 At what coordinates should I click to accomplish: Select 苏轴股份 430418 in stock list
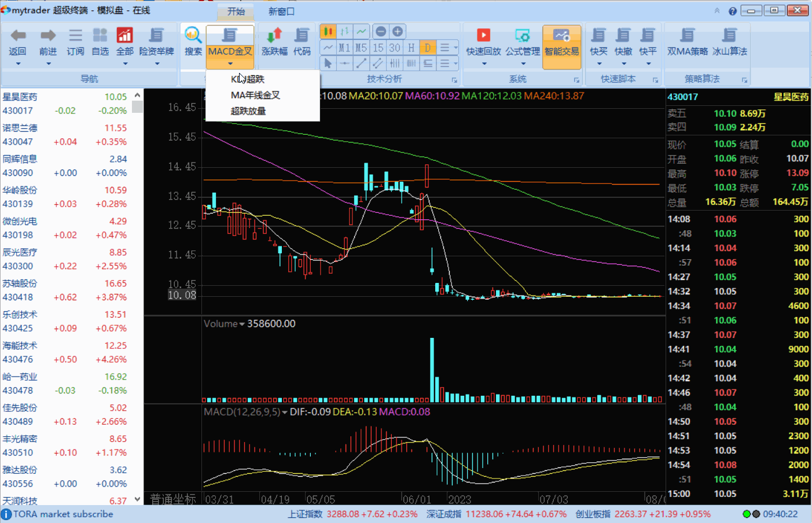[65, 290]
